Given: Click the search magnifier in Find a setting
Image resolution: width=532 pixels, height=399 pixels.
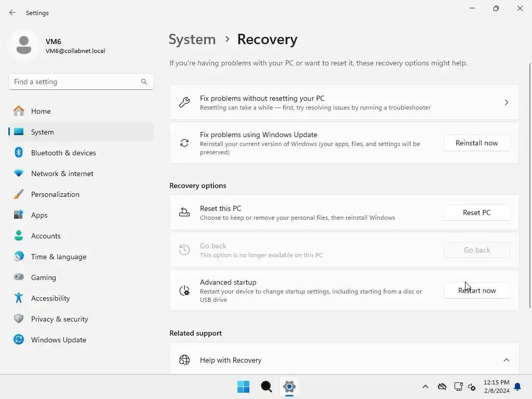Looking at the screenshot, I should tap(144, 82).
